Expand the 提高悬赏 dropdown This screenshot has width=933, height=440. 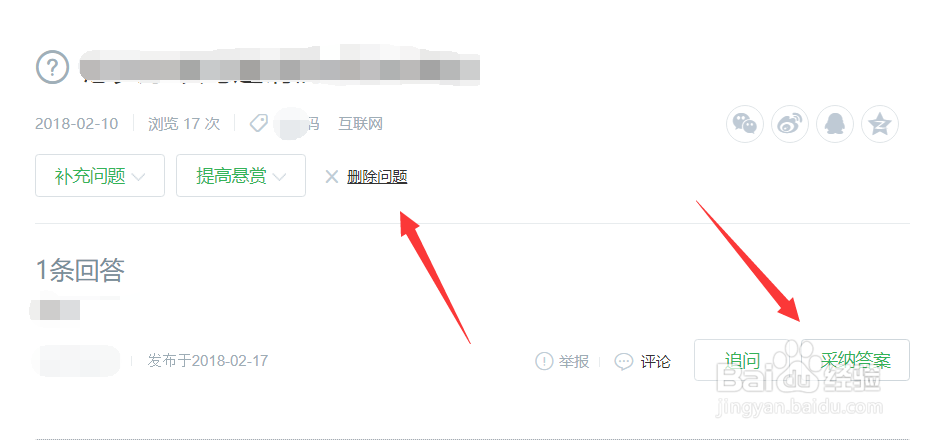pyautogui.click(x=241, y=176)
